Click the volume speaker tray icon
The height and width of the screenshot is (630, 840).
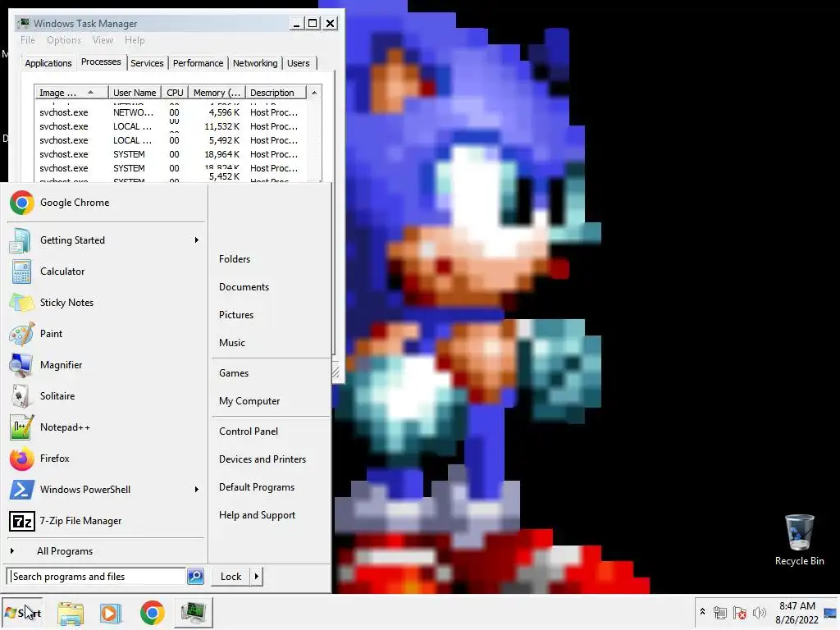click(759, 613)
